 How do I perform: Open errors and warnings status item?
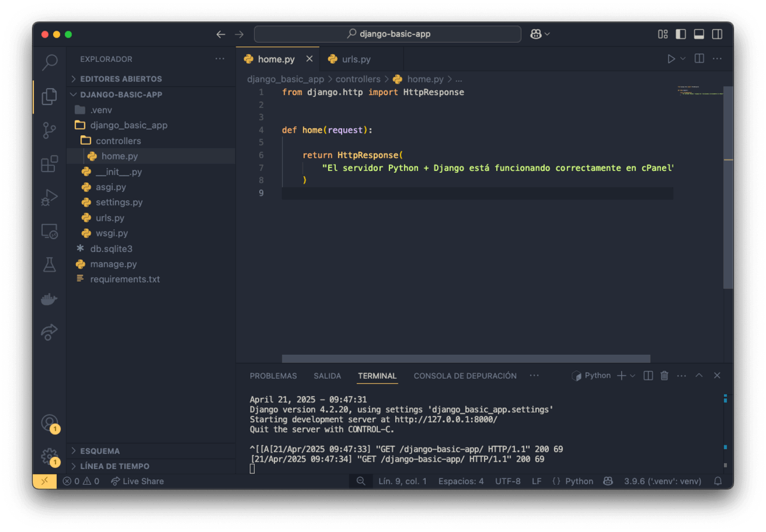[81, 482]
